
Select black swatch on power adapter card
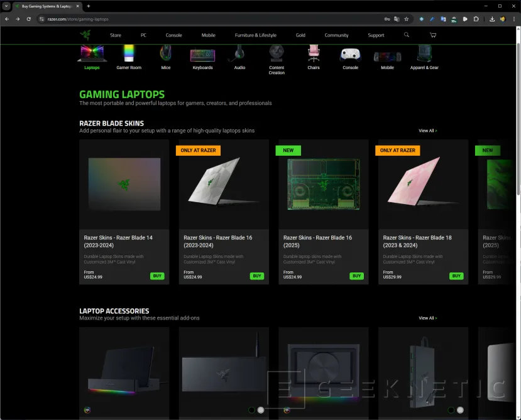coord(451,410)
